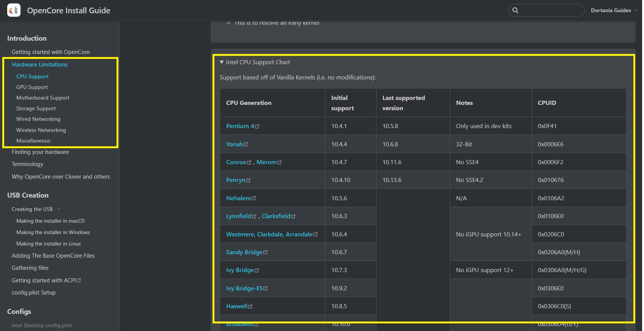
Task: Click the Only used in dev kits note
Action: point(483,126)
